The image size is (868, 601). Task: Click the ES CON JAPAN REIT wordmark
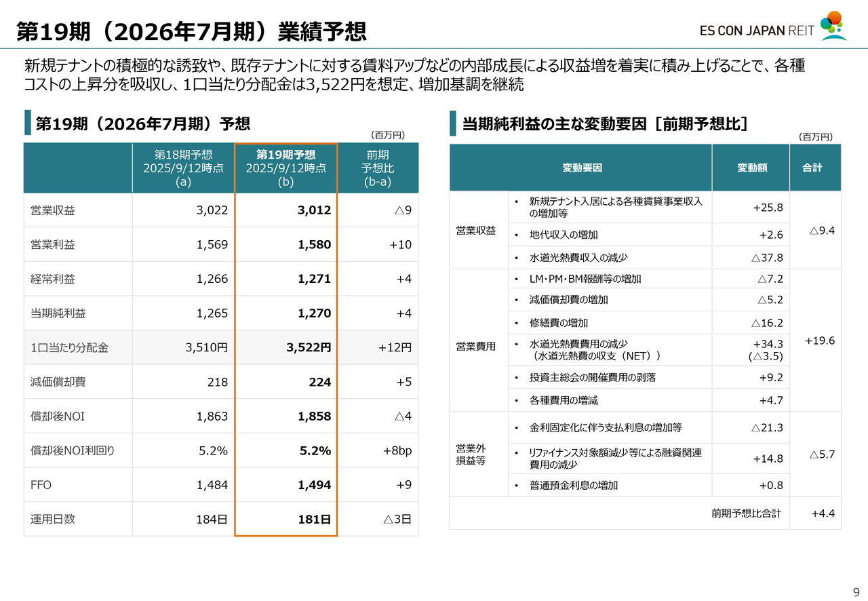[757, 31]
